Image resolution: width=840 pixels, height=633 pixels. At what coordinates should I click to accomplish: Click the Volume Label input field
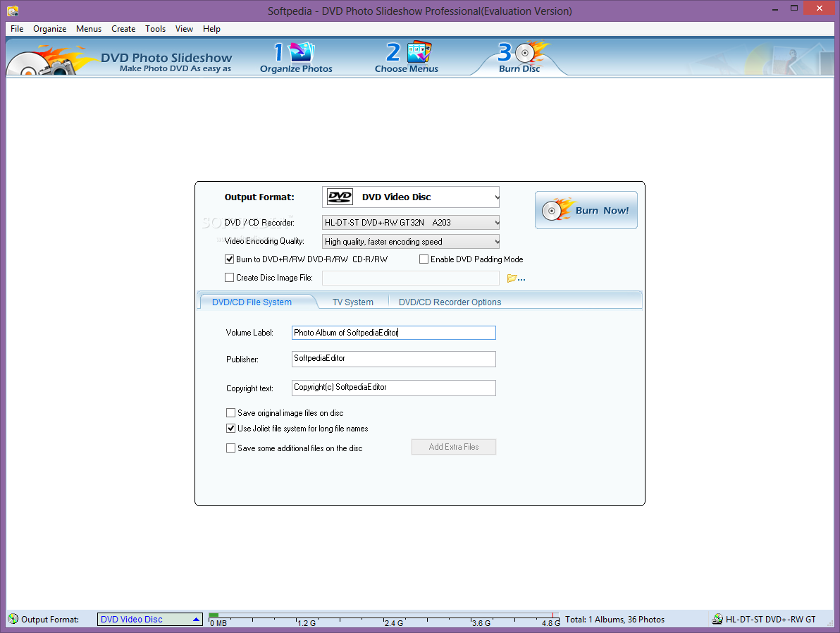point(394,333)
